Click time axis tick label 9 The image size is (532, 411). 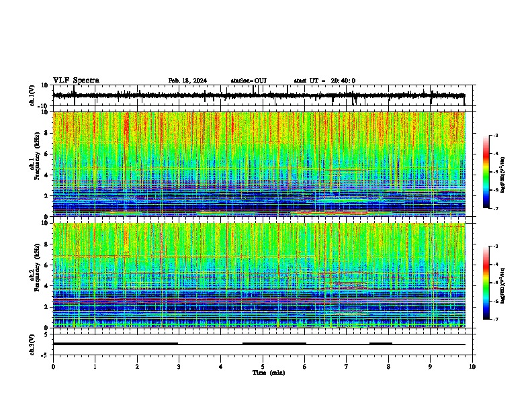click(430, 367)
